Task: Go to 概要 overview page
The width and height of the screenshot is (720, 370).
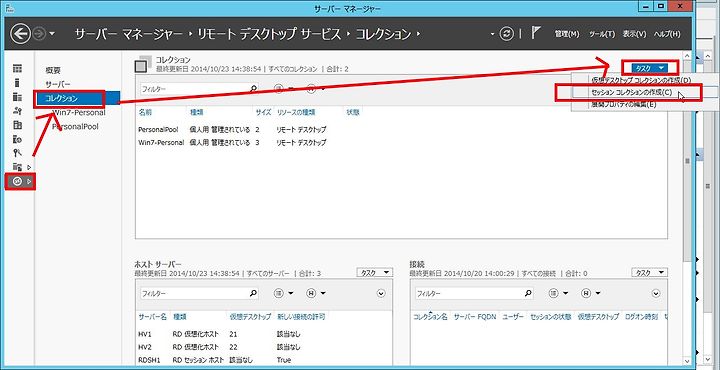Action: click(x=53, y=70)
